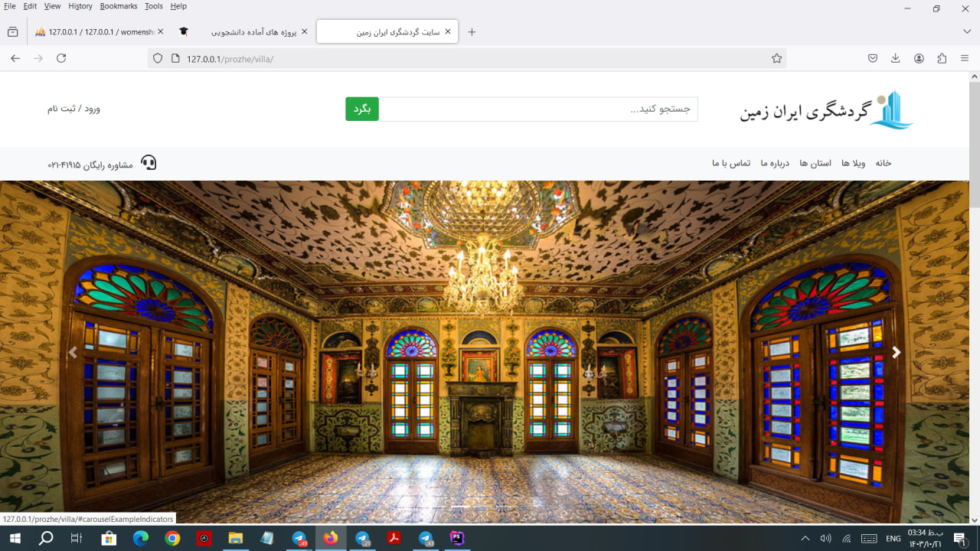Bookmark this page with the star icon
Screen dimensions: 980x551
pos(776,57)
